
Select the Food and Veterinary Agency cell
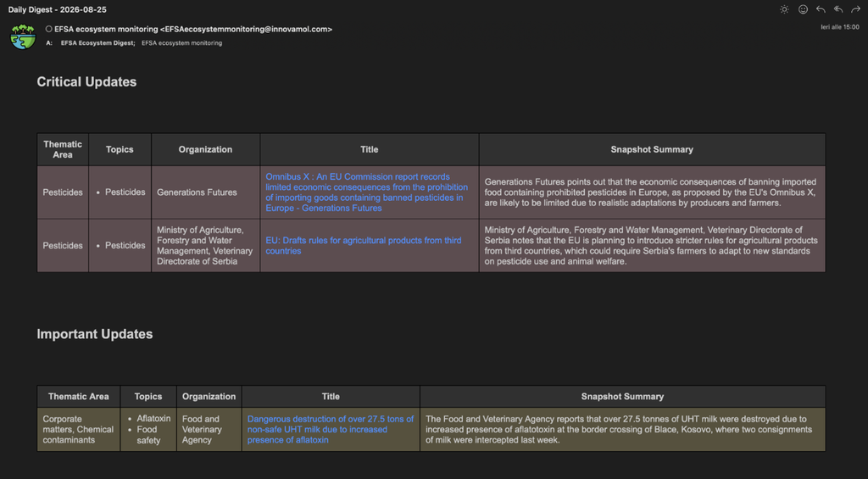pos(209,429)
